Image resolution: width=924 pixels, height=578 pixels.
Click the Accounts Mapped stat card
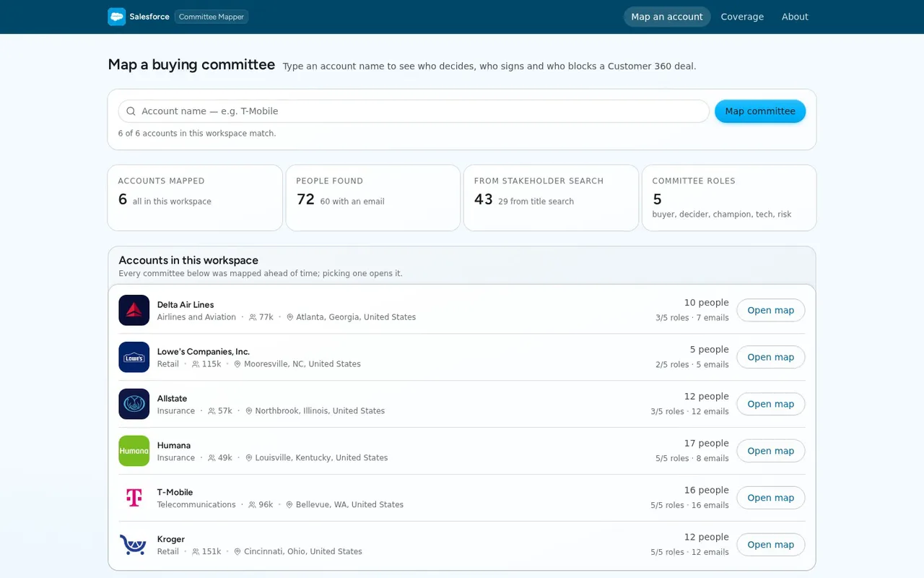pyautogui.click(x=195, y=198)
